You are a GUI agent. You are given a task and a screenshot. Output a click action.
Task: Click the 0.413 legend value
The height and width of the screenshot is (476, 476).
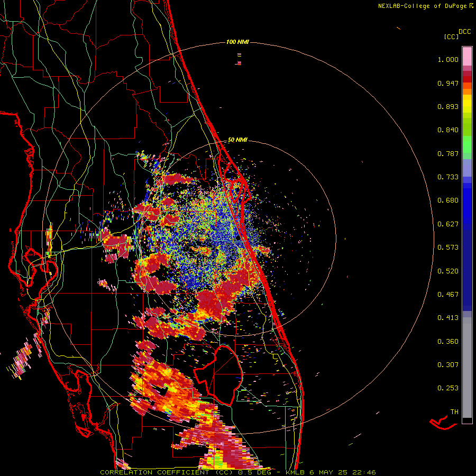click(448, 318)
